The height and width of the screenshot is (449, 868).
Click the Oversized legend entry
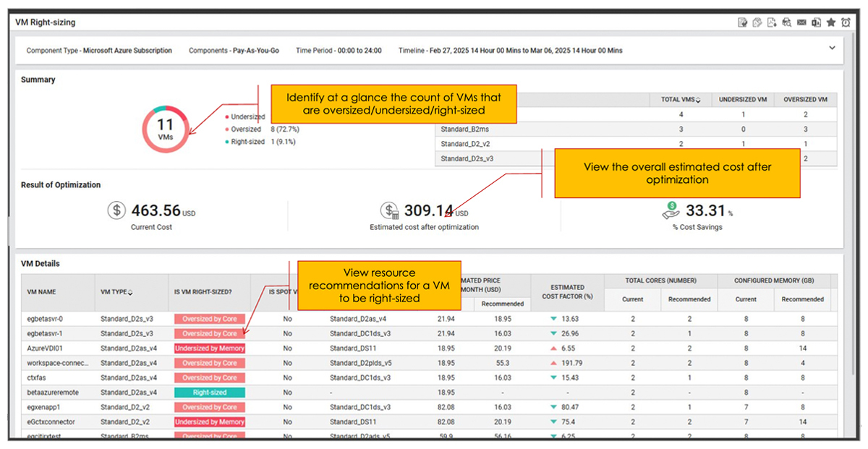point(246,129)
